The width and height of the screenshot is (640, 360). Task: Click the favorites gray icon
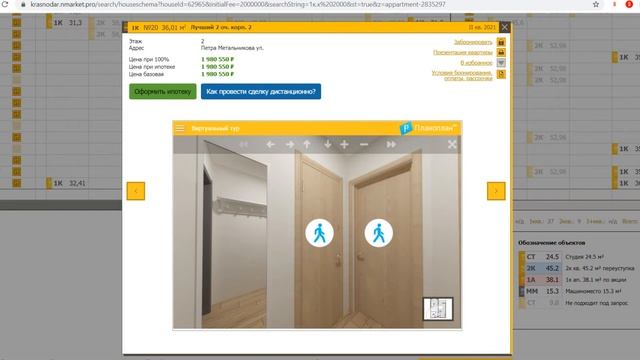(x=501, y=63)
